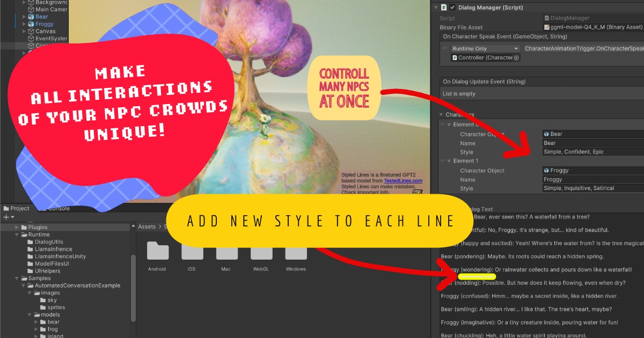The height and width of the screenshot is (338, 644).
Task: Click the Assets breadcrumb in Project window
Action: 147,227
